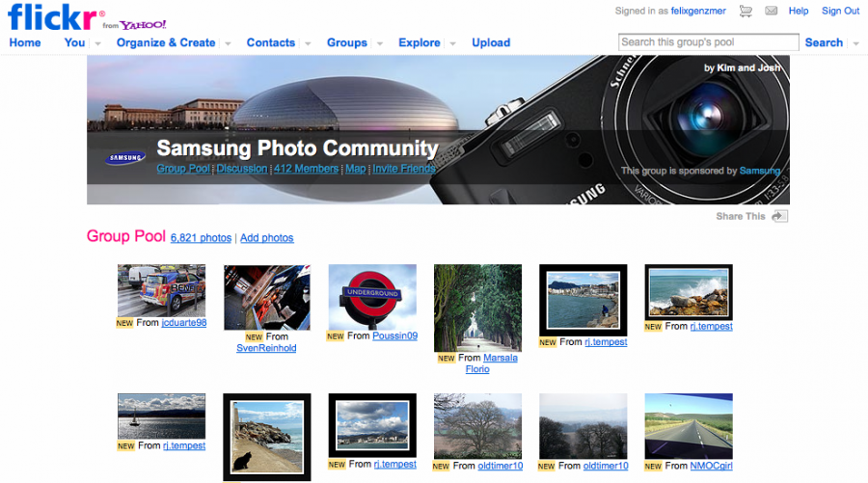The height and width of the screenshot is (483, 868).
Task: Open the highway road photo thumbnail
Action: pos(689,426)
